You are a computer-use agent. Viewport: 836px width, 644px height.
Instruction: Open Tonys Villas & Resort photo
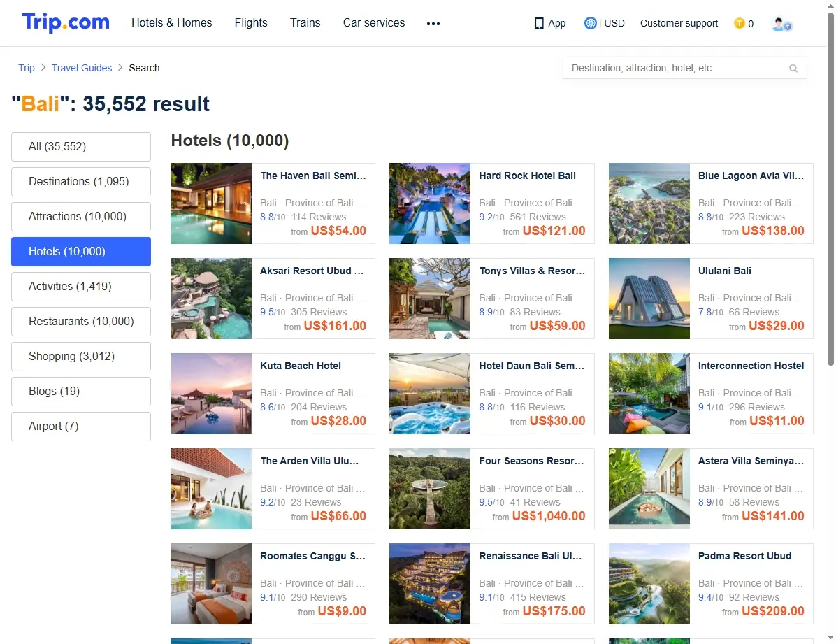pyautogui.click(x=430, y=299)
